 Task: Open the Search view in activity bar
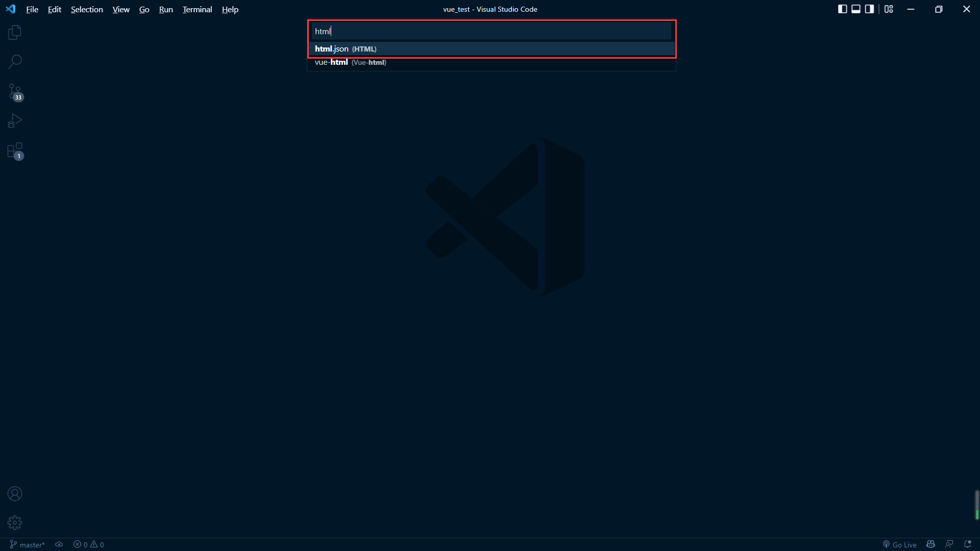click(15, 62)
